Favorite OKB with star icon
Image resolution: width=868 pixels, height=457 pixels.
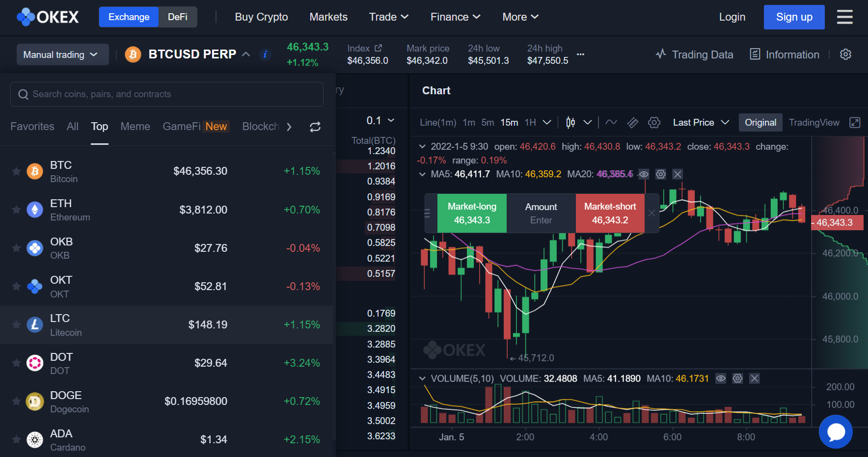coord(16,248)
